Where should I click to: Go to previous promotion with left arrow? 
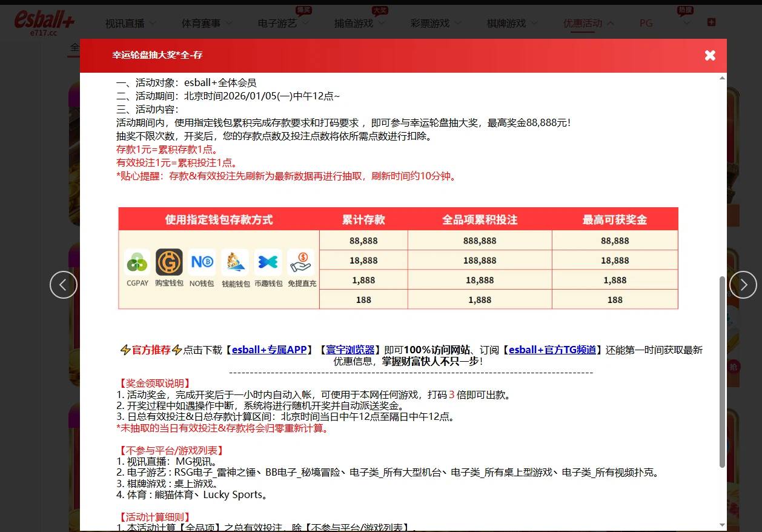(x=64, y=285)
